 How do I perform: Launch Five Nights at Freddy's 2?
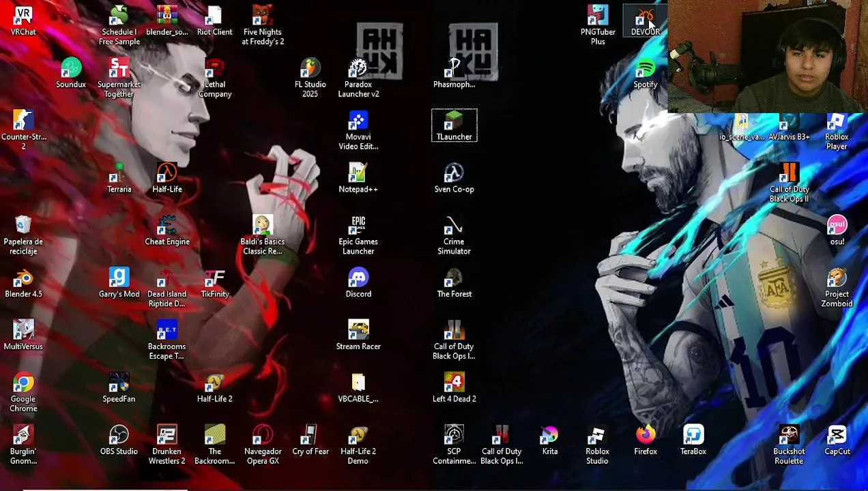[x=263, y=26]
